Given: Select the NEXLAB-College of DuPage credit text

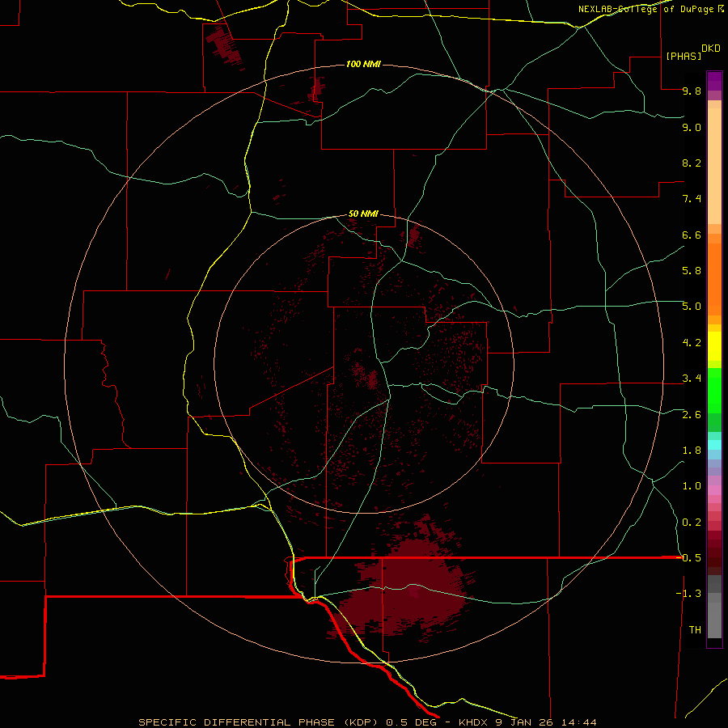Looking at the screenshot, I should 646,9.
